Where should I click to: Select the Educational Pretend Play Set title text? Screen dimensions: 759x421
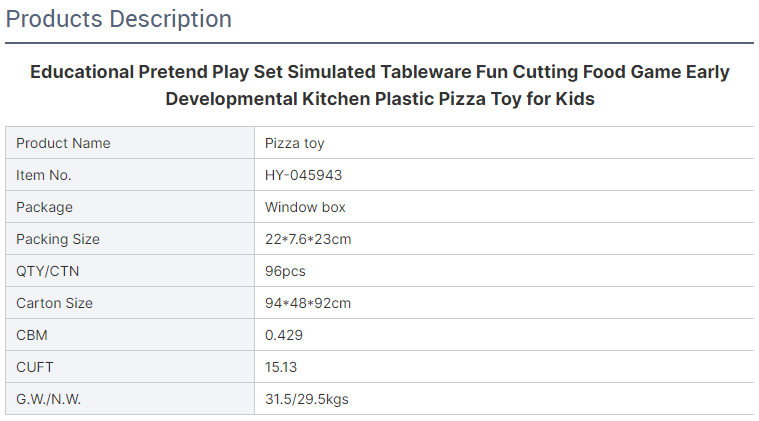(380, 85)
